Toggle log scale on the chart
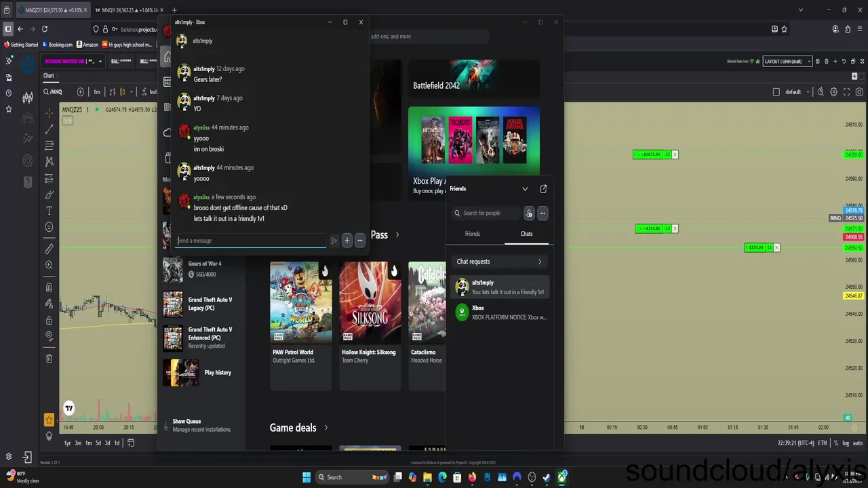This screenshot has width=868, height=488. pyautogui.click(x=846, y=443)
